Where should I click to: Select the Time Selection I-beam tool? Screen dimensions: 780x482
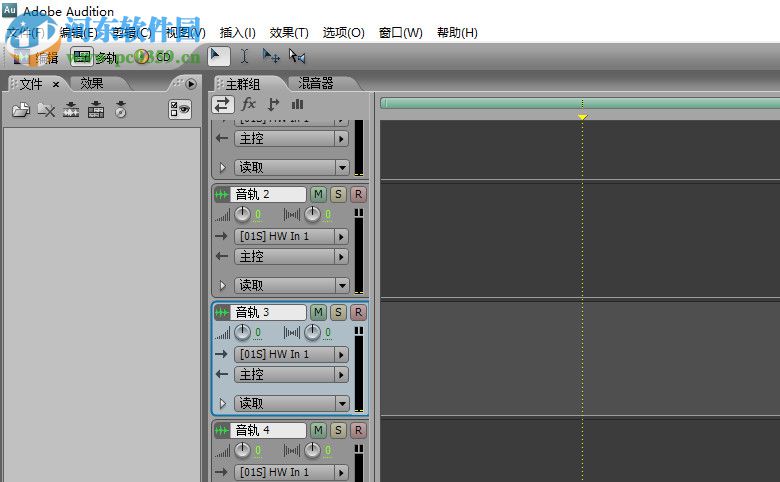tap(244, 56)
